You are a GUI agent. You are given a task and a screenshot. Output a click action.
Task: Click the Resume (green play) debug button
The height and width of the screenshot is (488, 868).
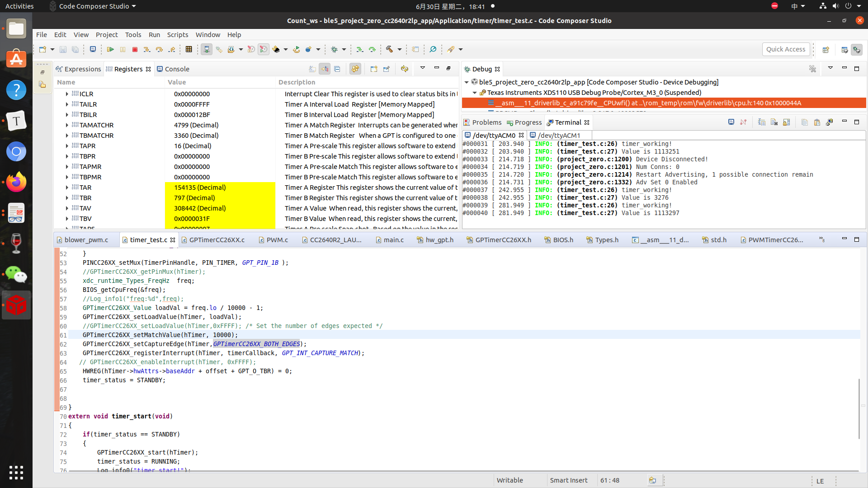pos(110,49)
